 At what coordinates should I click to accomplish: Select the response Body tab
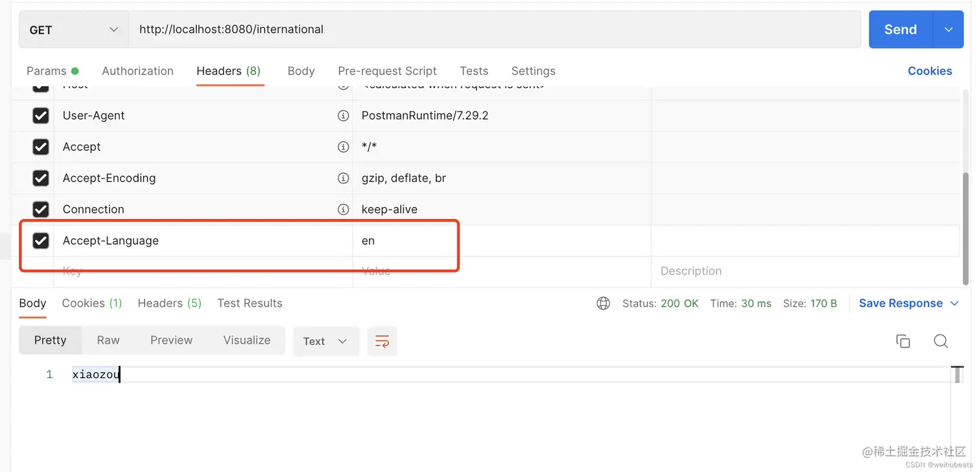coord(32,303)
